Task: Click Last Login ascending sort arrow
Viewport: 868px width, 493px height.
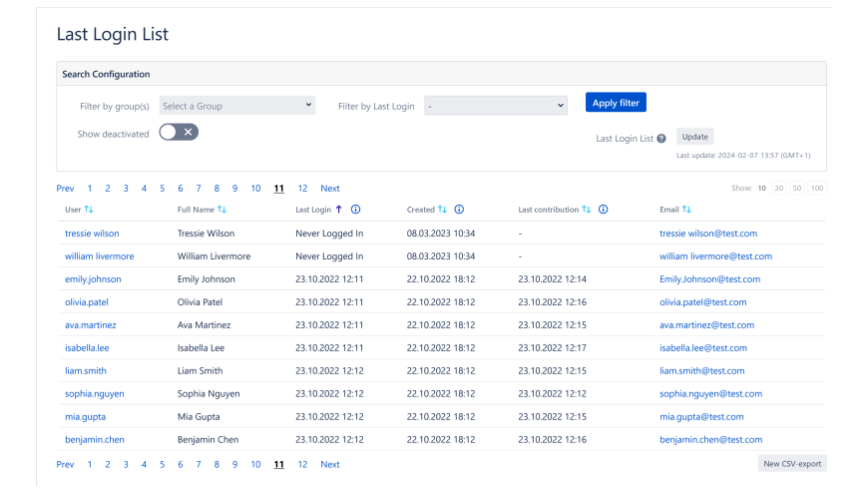Action: 339,210
